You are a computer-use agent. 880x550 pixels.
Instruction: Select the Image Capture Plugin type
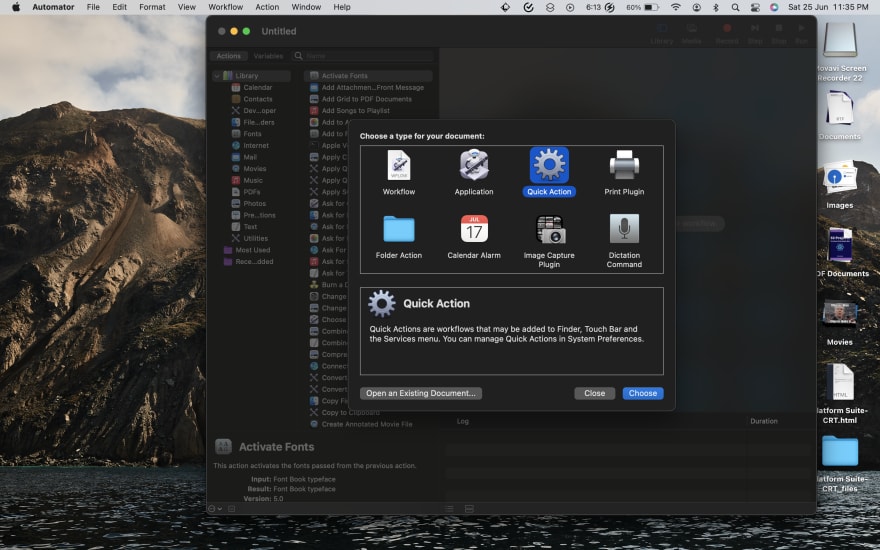[549, 241]
